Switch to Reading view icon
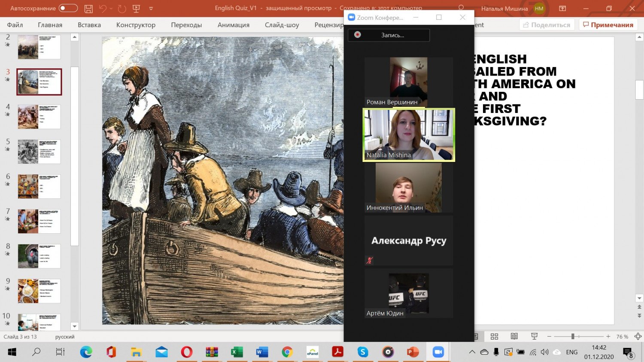Viewport: 644px width, 362px height. (x=514, y=337)
